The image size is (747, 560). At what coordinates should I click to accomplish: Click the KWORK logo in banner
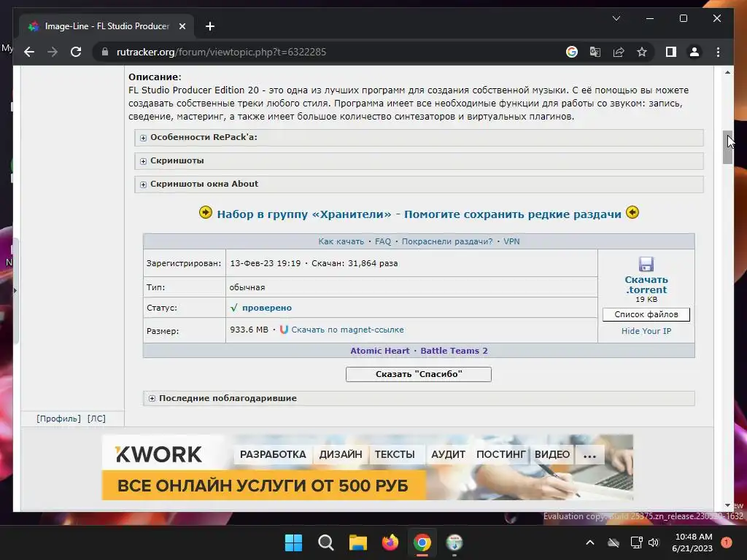click(x=158, y=454)
